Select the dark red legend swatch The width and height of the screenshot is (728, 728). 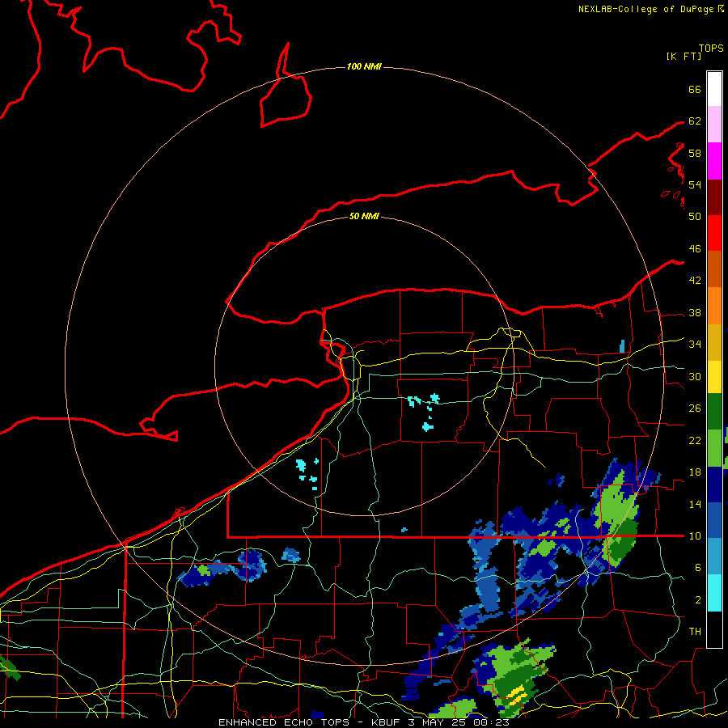714,198
